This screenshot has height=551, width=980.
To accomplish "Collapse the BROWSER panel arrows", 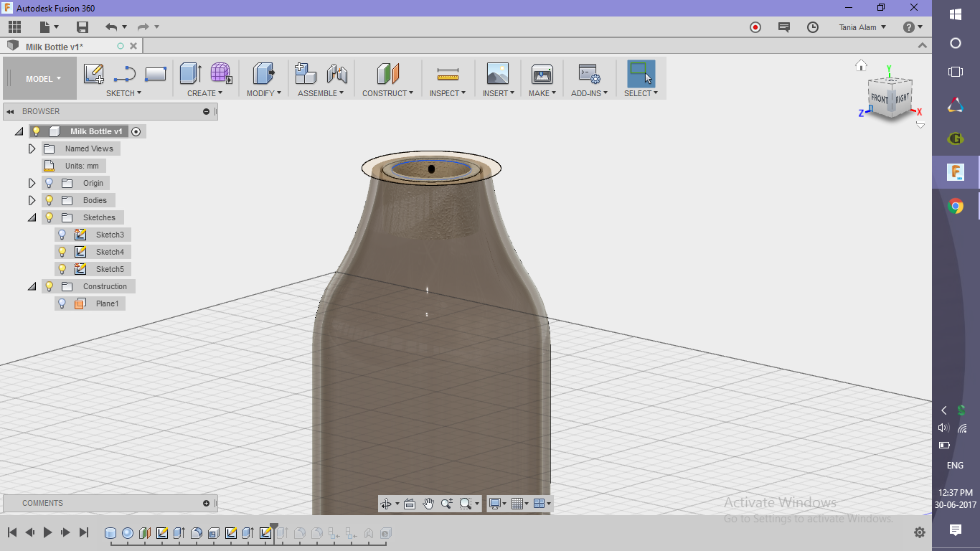I will [11, 111].
